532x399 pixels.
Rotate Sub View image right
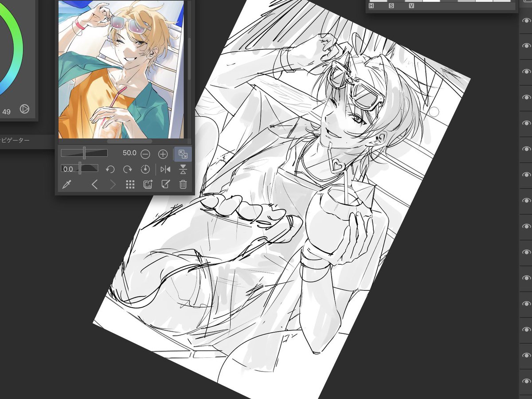[128, 169]
